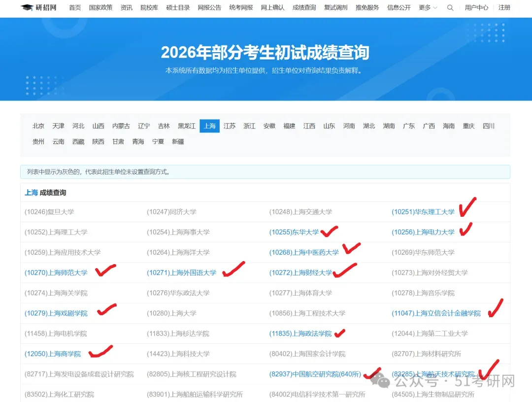532x402 pixels.
Task: Open (10256)上海电力大学 link
Action: [x=423, y=232]
